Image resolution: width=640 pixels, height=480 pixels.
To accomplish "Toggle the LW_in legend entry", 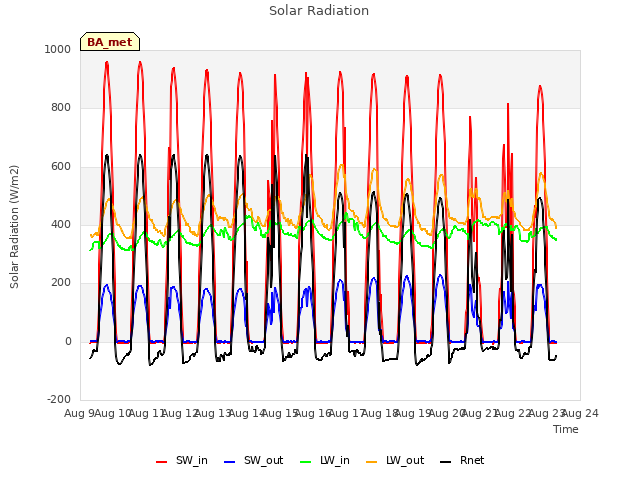I will pyautogui.click(x=325, y=460).
